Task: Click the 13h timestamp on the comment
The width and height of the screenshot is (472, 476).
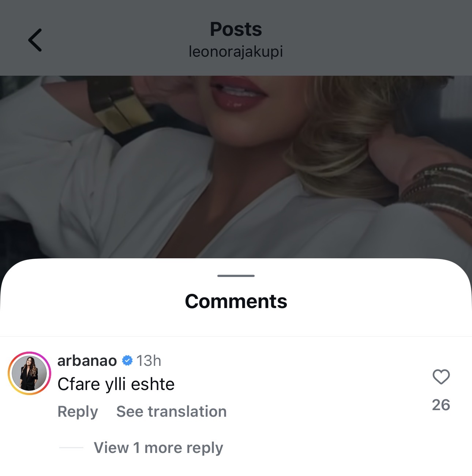Action: [149, 361]
